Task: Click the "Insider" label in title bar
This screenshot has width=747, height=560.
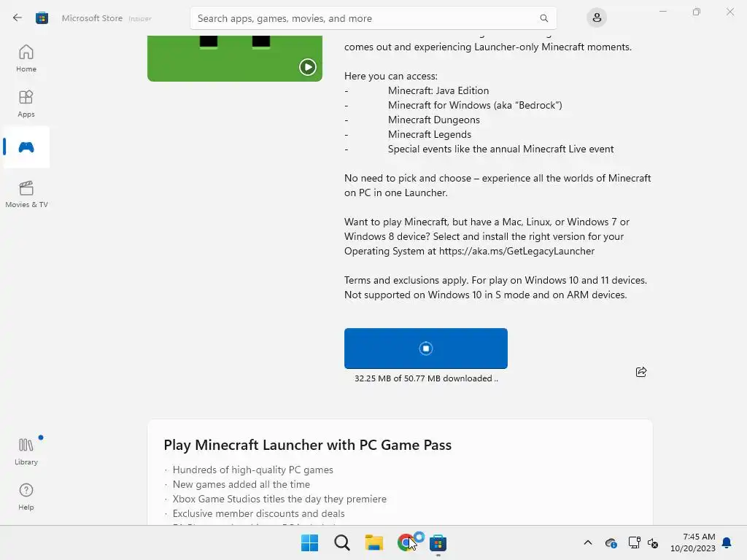Action: click(140, 18)
